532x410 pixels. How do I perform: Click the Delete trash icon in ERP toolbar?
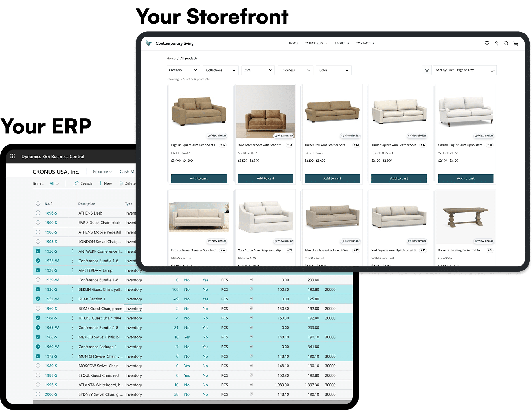(x=121, y=183)
